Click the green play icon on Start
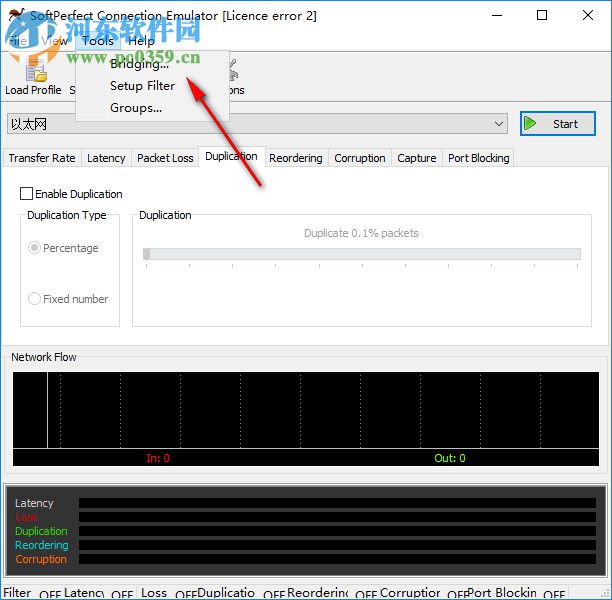Viewport: 612px width, 600px height. click(530, 123)
